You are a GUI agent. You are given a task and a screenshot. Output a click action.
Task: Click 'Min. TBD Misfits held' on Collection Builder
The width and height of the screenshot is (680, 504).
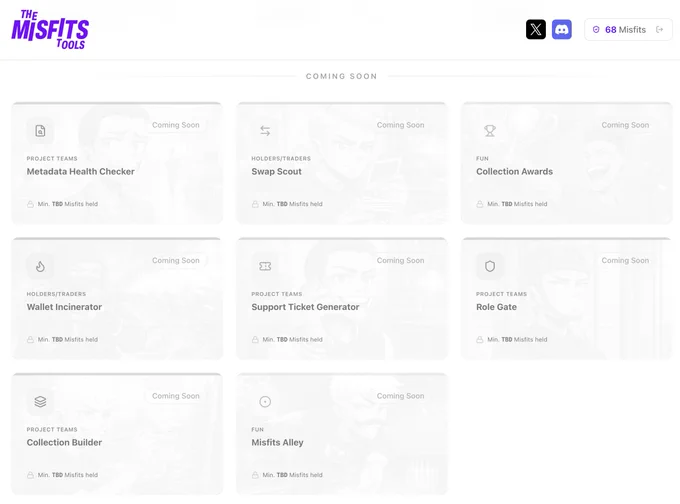(68, 475)
